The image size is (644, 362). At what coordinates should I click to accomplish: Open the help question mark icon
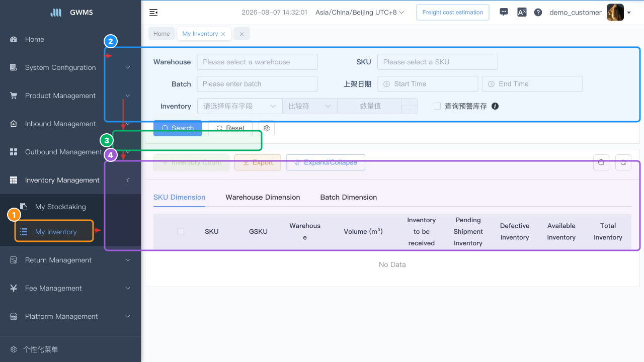pos(538,13)
